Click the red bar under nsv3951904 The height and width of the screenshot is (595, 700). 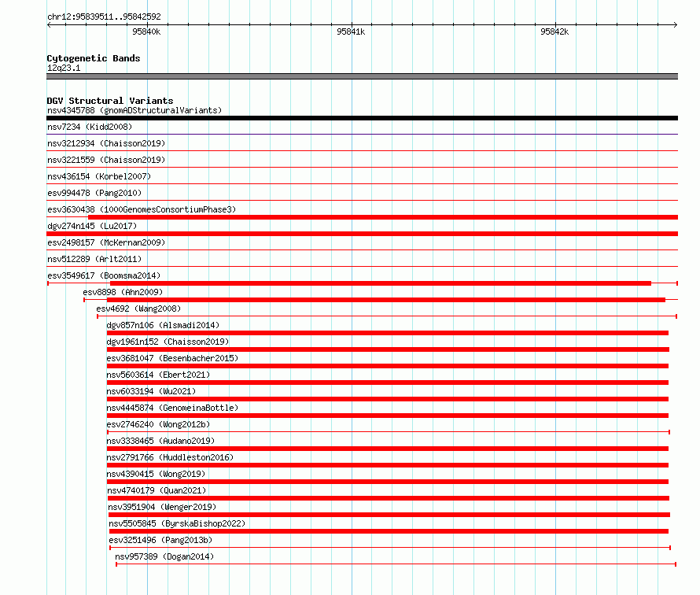coord(389,515)
